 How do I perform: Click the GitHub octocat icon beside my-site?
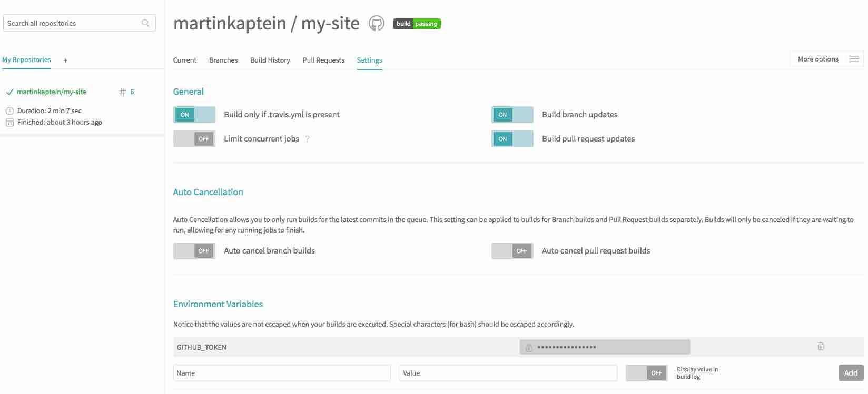tap(376, 23)
